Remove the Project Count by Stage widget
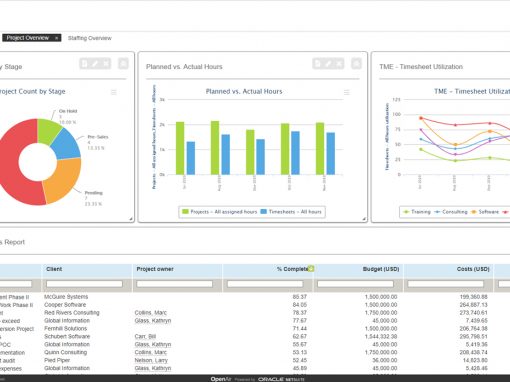The width and height of the screenshot is (510, 382). click(x=106, y=63)
